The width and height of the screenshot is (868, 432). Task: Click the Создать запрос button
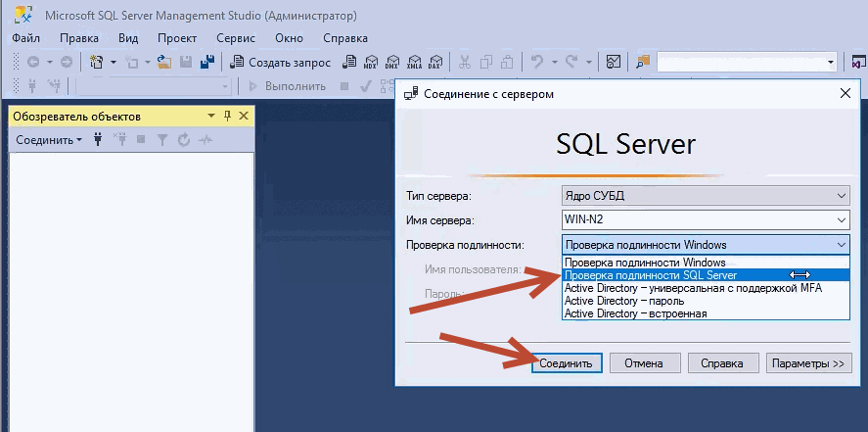[281, 63]
